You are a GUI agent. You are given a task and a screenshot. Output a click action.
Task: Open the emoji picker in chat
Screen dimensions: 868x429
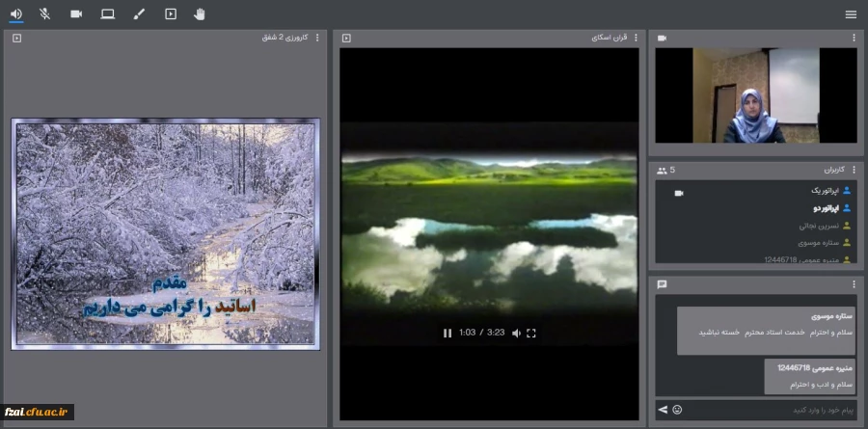pyautogui.click(x=677, y=410)
